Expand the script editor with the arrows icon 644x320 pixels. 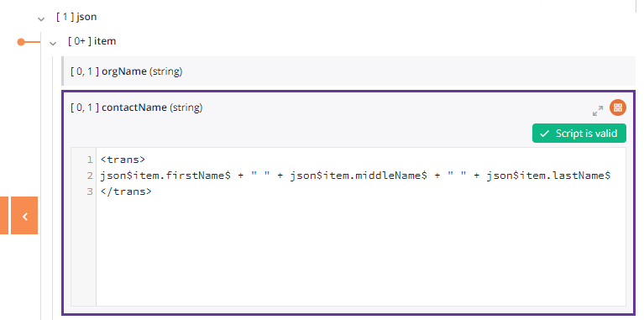tap(598, 111)
